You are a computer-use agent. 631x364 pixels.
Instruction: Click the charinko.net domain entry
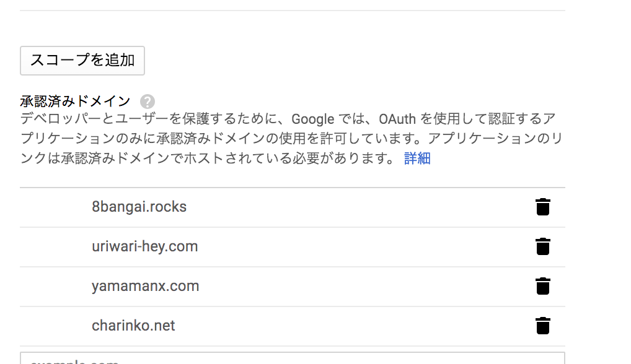coord(133,326)
